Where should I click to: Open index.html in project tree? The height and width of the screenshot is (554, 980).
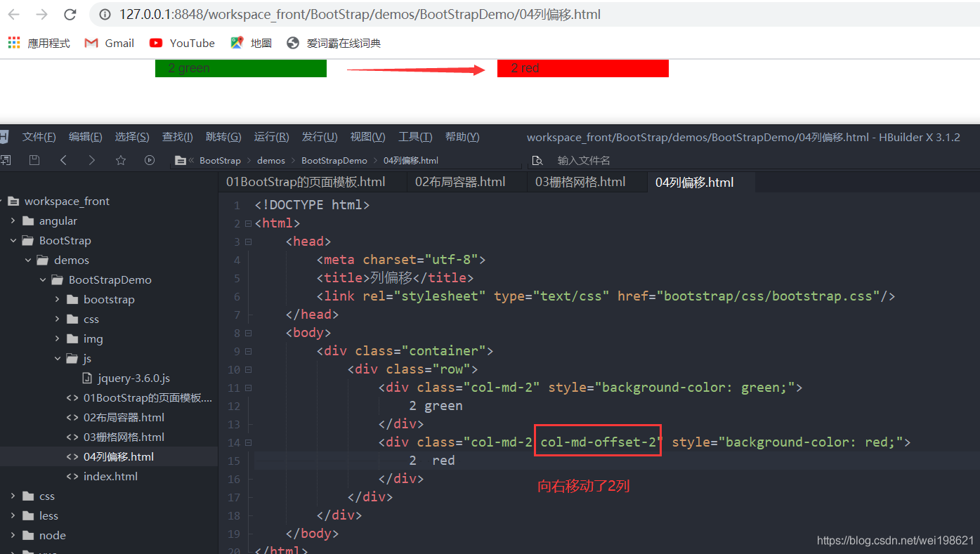pyautogui.click(x=110, y=476)
